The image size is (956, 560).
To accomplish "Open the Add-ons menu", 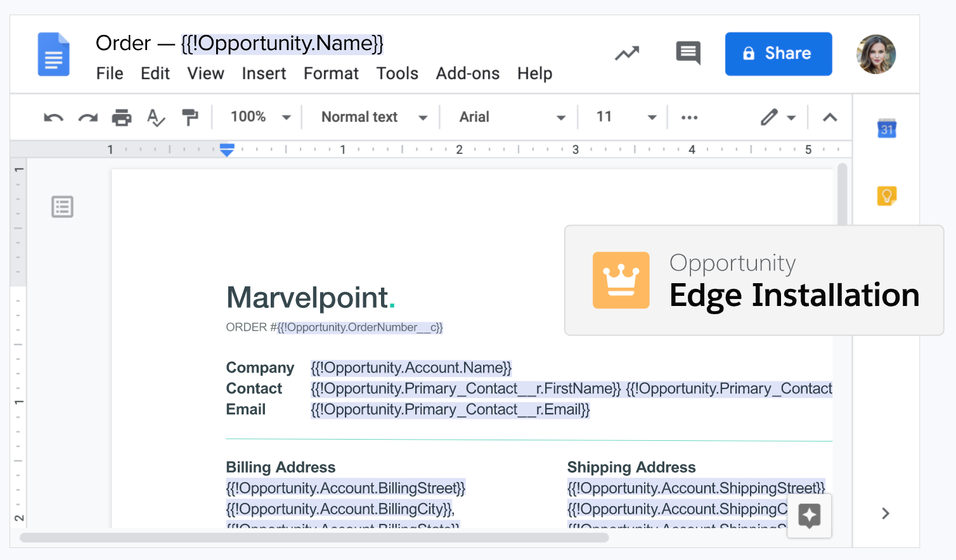I will (x=468, y=73).
